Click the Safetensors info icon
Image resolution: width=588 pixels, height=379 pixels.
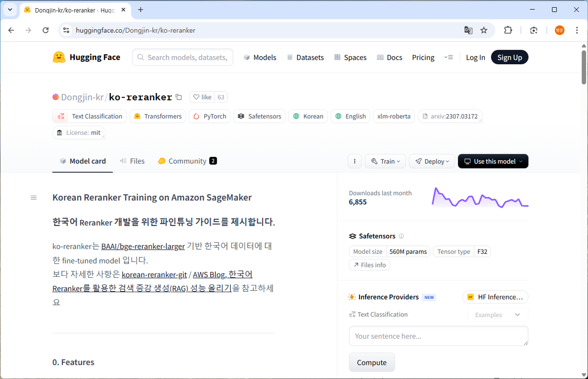pos(401,236)
